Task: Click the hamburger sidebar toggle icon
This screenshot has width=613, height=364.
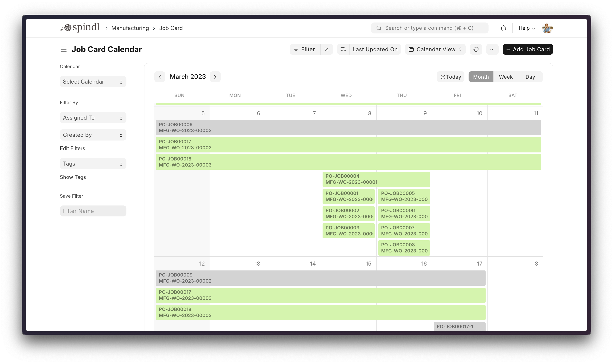Action: pos(64,49)
